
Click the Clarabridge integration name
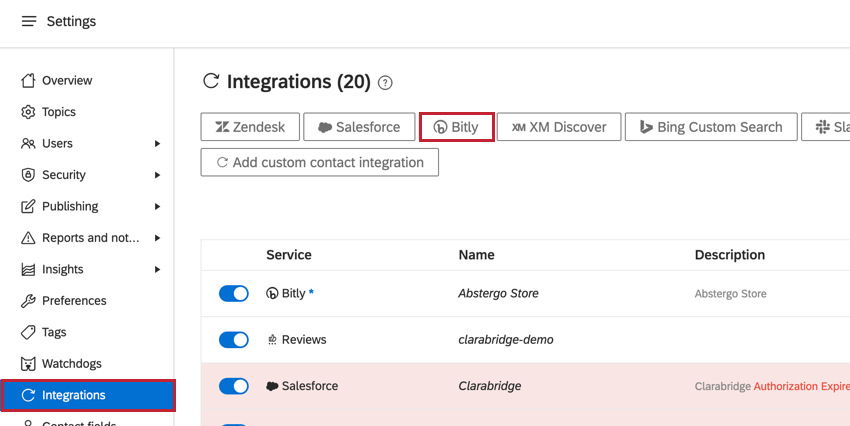(490, 386)
